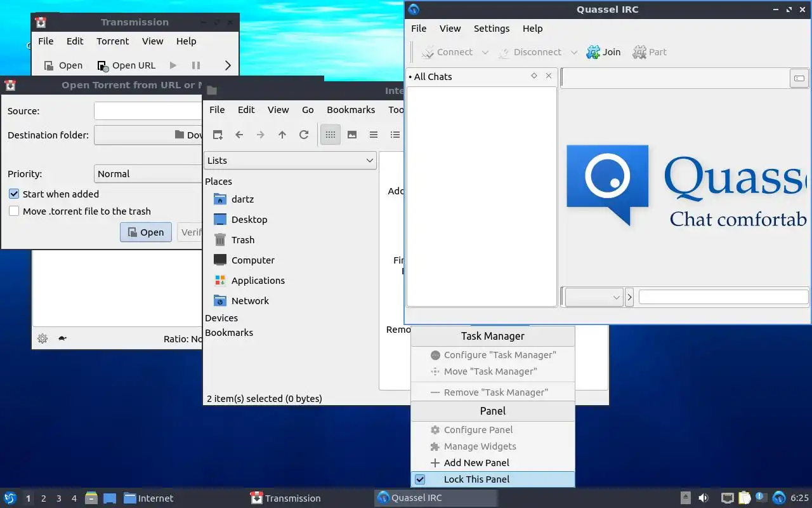
Task: Click the Pause torrent icon in Transmission
Action: click(196, 65)
